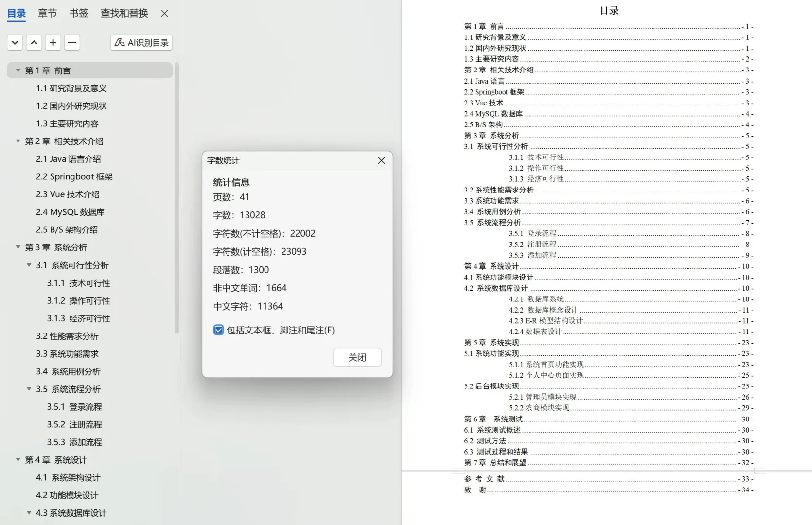Click the plus icon to expand outline levels

53,42
